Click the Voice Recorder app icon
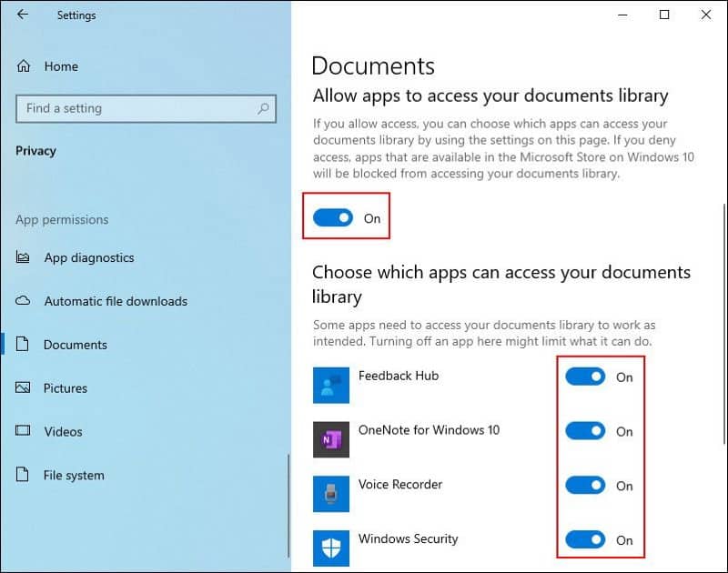Viewport: 728px width, 573px height. click(x=331, y=493)
